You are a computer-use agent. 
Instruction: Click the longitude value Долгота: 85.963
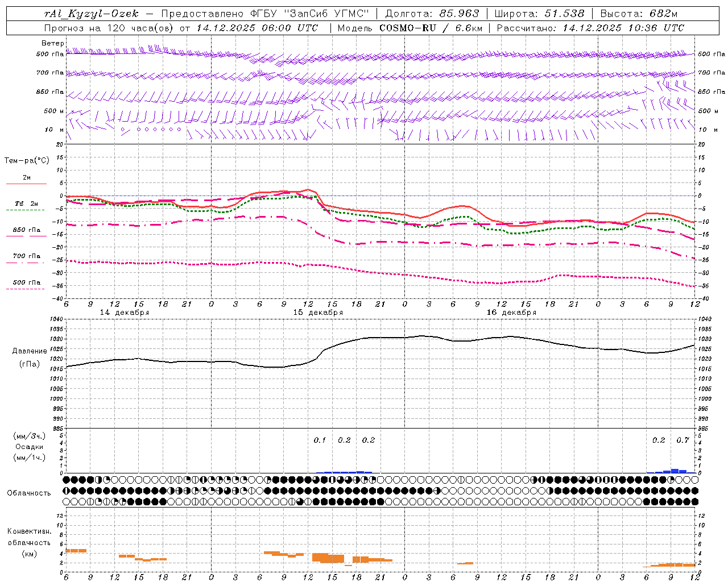click(432, 14)
